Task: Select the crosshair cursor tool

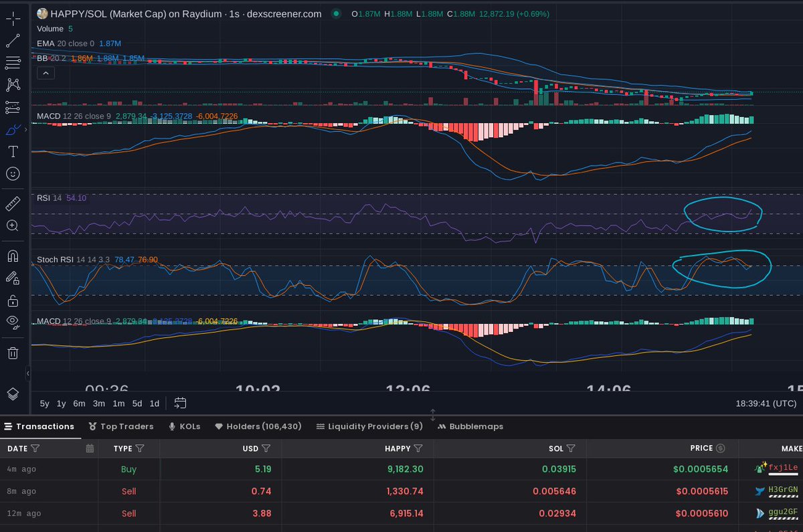Action: (13, 19)
